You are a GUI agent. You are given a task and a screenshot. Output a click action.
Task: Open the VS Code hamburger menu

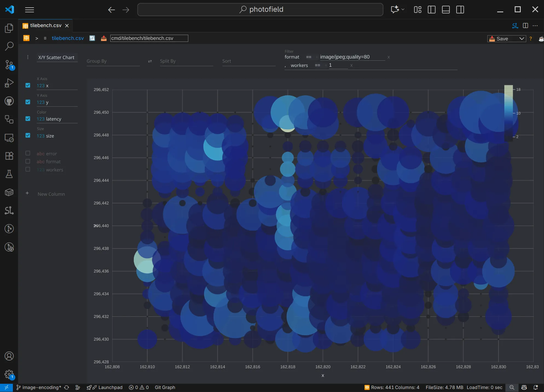(x=29, y=10)
